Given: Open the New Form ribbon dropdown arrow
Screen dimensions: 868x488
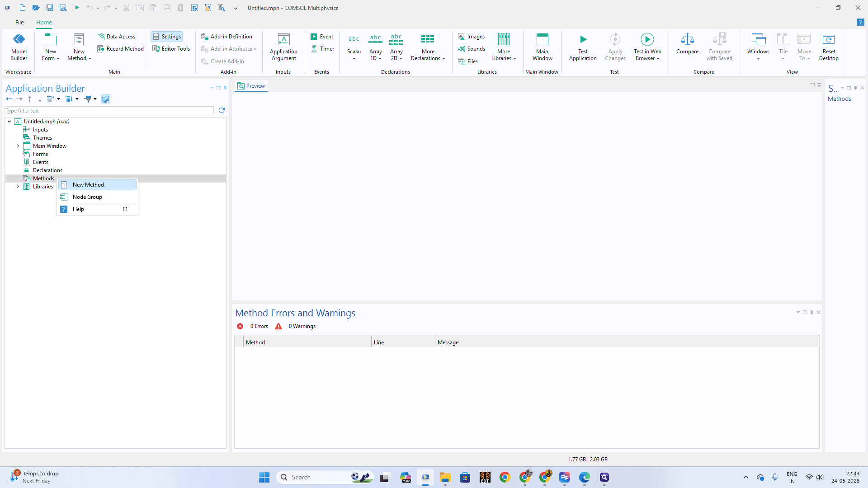Looking at the screenshot, I should point(58,58).
